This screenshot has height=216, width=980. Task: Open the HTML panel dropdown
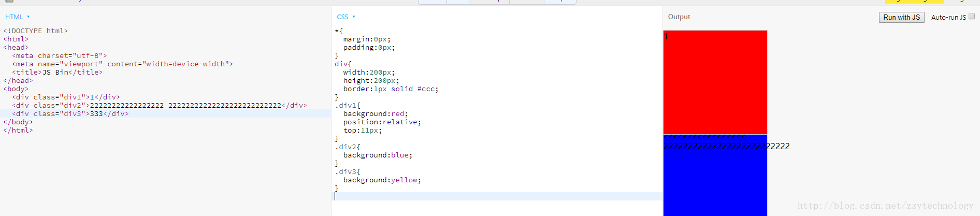click(x=17, y=17)
